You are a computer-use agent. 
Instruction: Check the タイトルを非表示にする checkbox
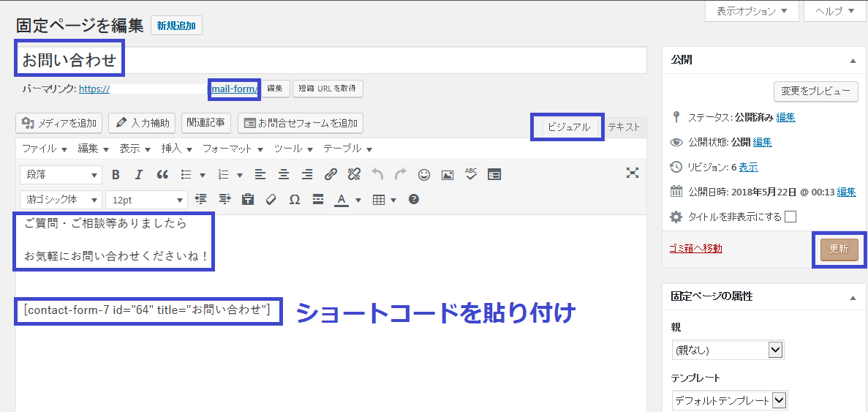(x=790, y=217)
